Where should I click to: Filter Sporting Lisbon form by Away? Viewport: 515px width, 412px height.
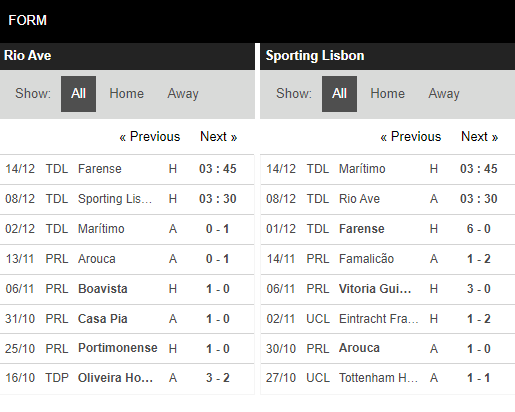[444, 94]
